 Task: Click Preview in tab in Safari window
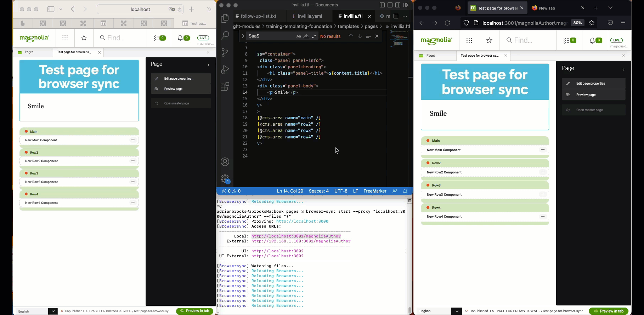(195, 311)
